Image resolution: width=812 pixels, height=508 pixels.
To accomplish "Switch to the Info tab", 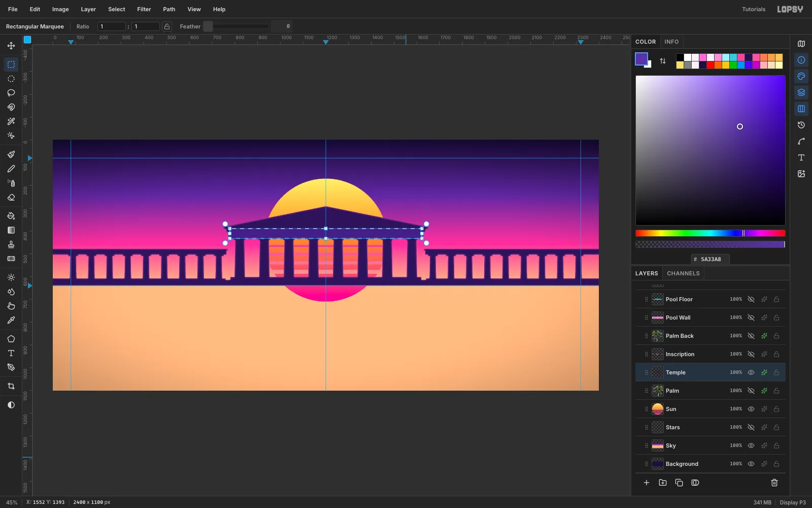I will (671, 42).
